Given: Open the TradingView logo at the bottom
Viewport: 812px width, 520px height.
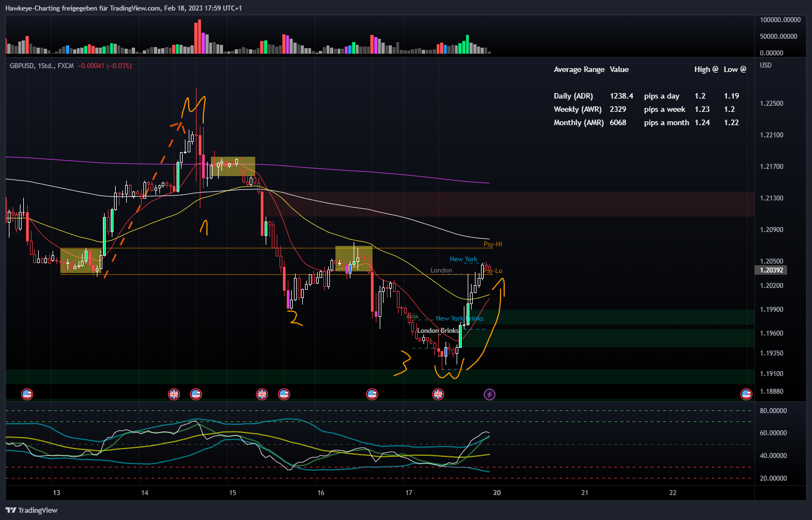Looking at the screenshot, I should [x=32, y=510].
